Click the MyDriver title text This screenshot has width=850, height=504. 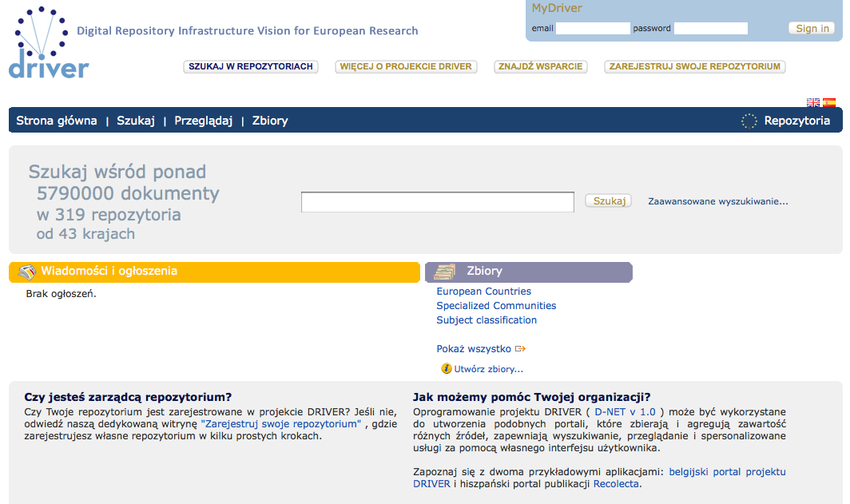(x=557, y=8)
